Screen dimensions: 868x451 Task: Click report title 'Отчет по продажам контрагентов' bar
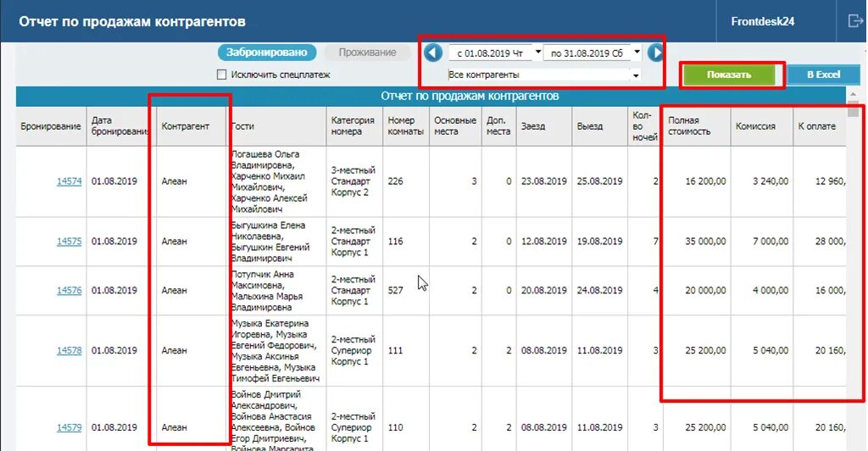431,97
